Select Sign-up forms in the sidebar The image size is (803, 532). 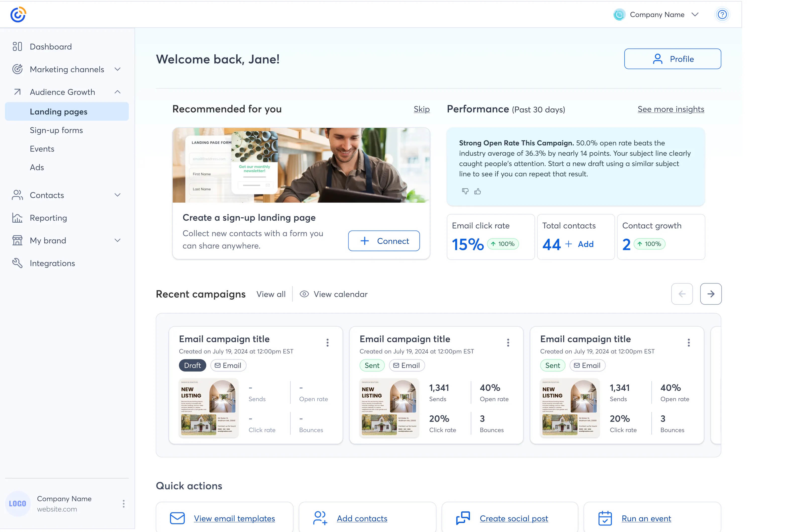[x=56, y=130]
